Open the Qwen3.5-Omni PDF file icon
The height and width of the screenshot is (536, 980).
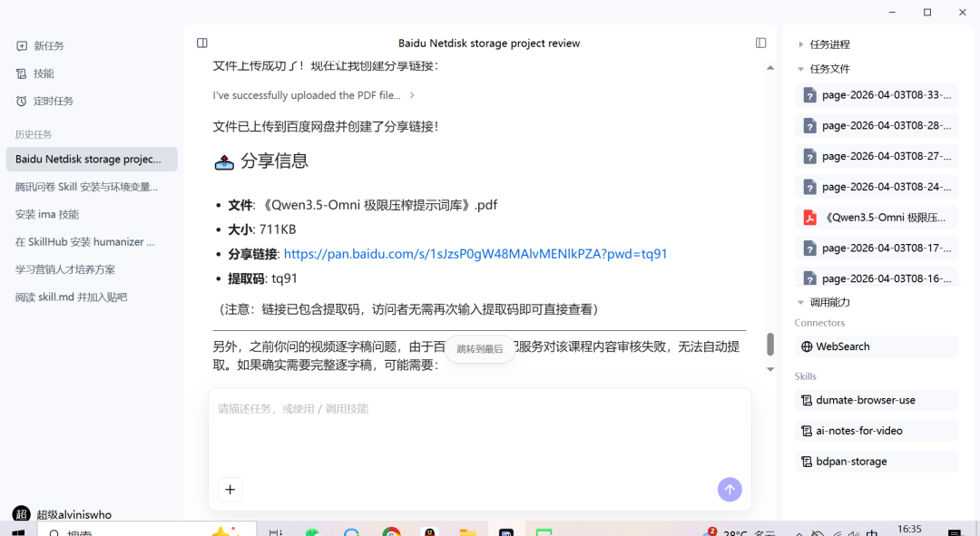808,217
